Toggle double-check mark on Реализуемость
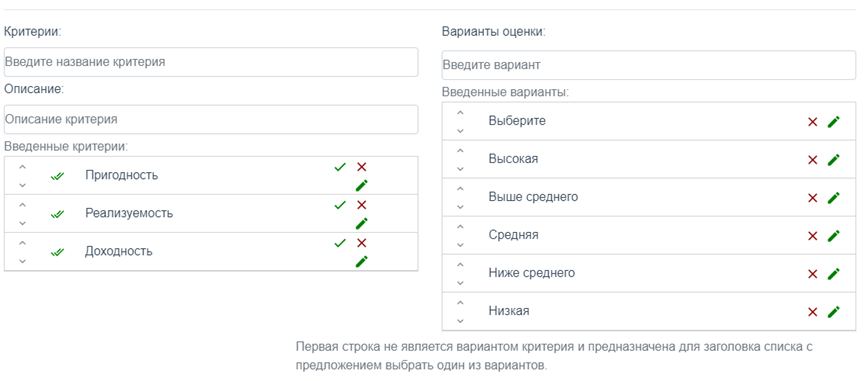 (57, 214)
